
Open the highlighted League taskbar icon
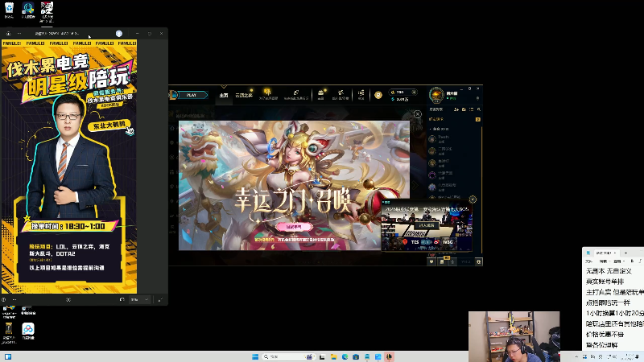[x=389, y=356]
